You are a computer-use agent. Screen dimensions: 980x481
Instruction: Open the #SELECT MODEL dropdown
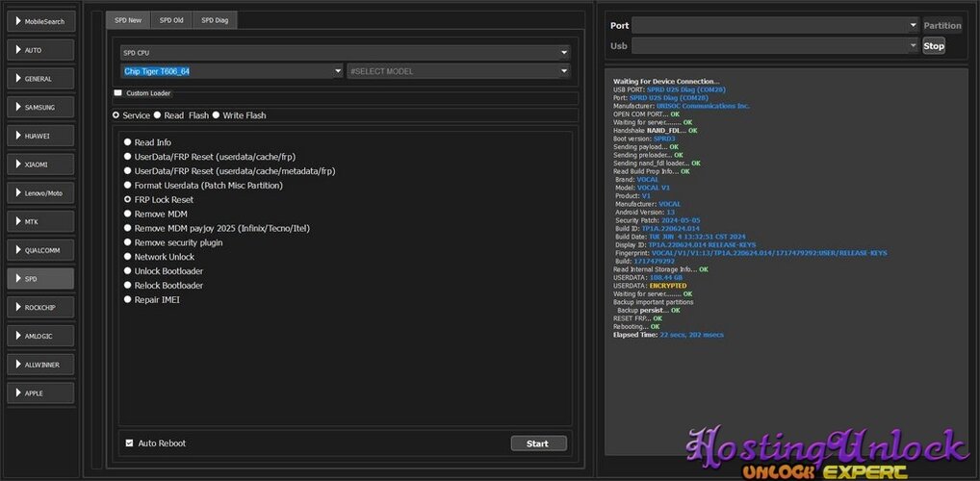tap(459, 71)
